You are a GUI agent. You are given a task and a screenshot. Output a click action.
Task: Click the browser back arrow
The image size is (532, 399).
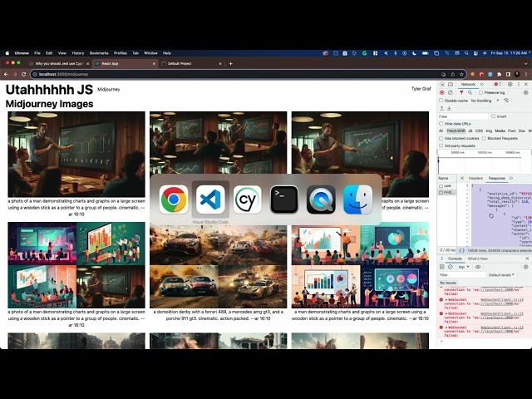(x=6, y=74)
